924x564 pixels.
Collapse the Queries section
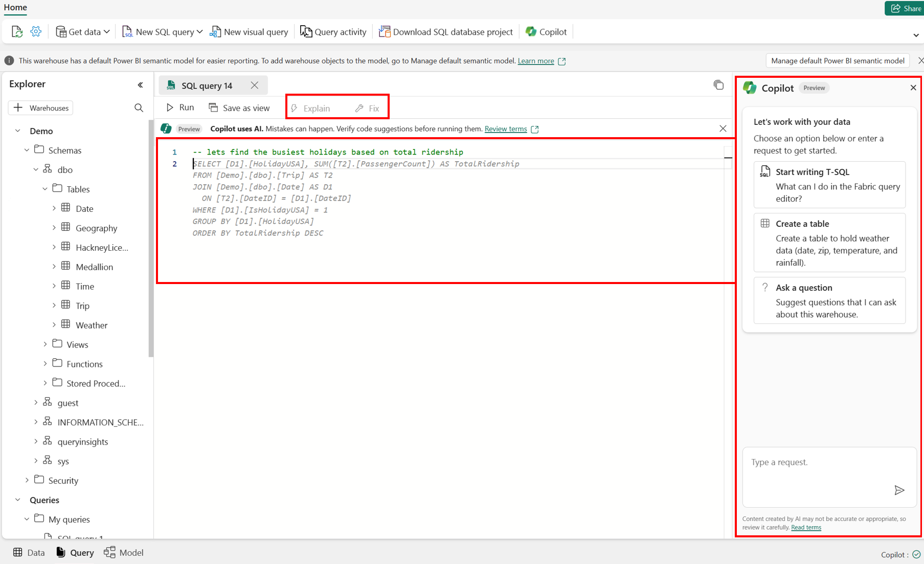(x=18, y=500)
